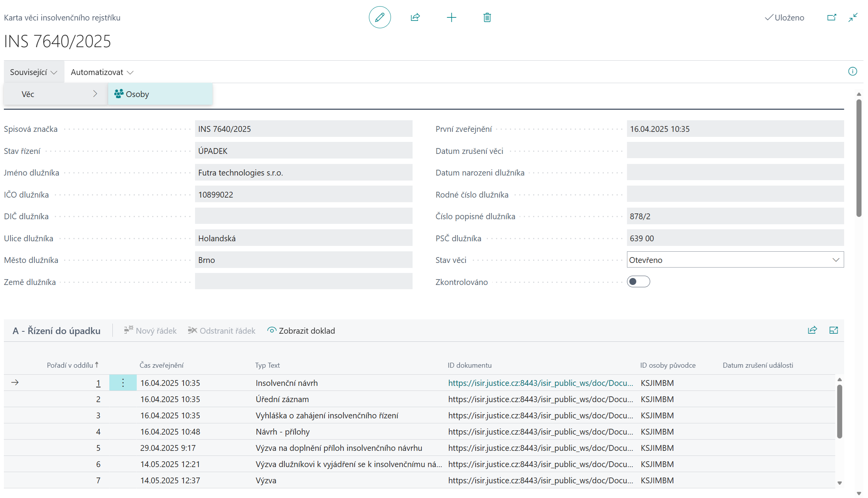This screenshot has width=868, height=498.
Task: Click the plus icon to create new
Action: pyautogui.click(x=451, y=17)
